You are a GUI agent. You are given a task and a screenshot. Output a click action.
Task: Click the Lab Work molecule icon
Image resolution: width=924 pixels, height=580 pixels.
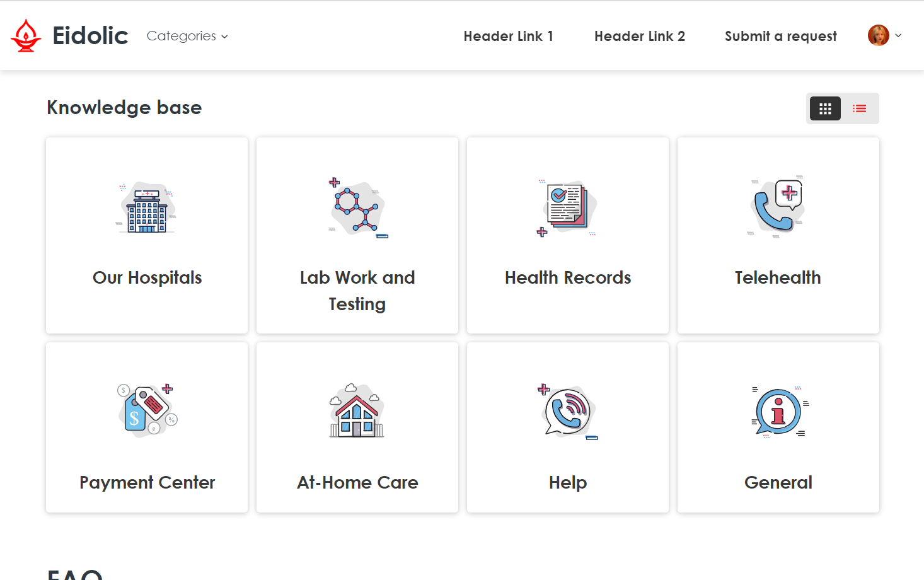[357, 209]
